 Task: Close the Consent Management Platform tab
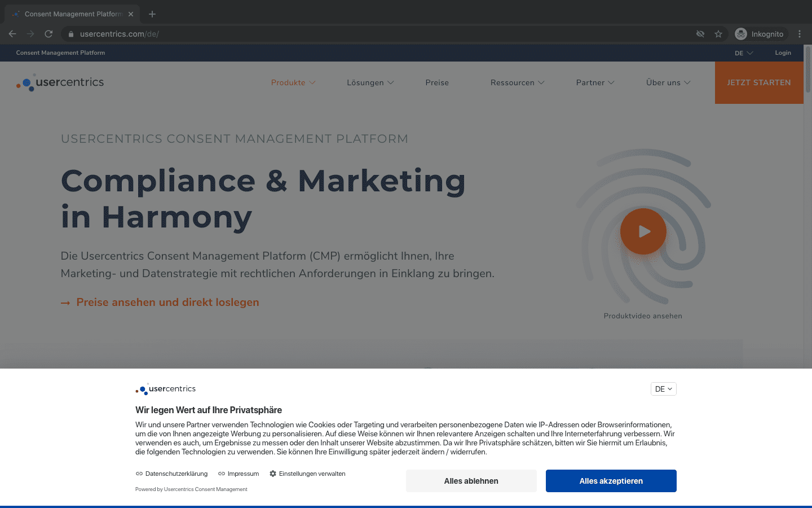click(131, 14)
